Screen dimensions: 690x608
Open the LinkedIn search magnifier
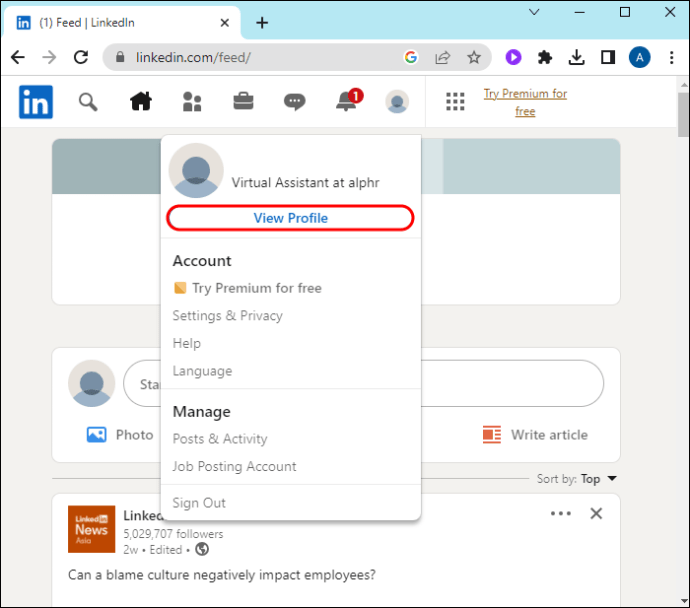pos(88,102)
